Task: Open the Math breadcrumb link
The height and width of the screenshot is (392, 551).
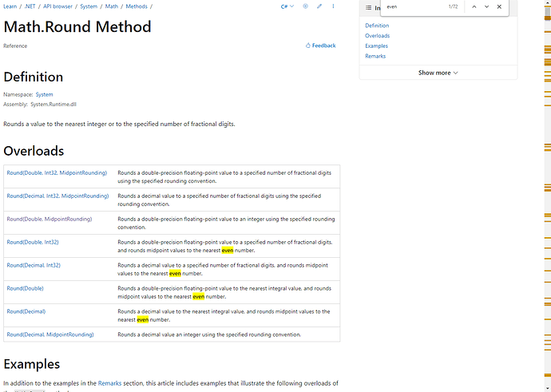Action: [111, 6]
